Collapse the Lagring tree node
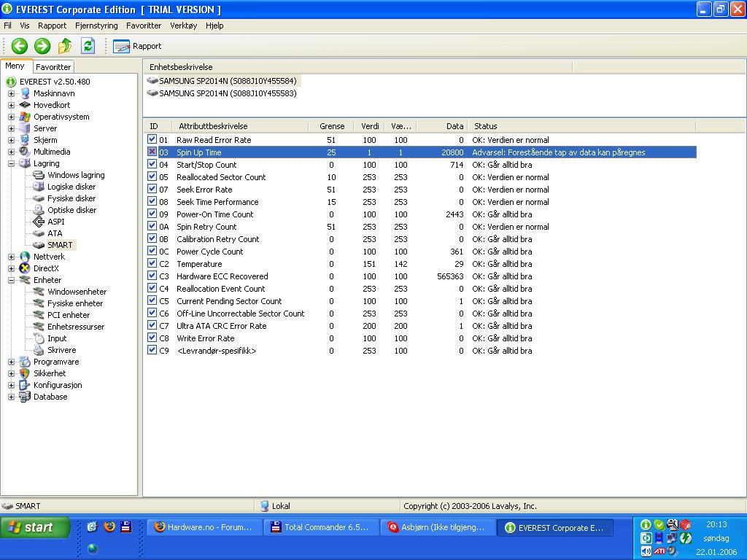This screenshot has width=747, height=560. (11, 164)
